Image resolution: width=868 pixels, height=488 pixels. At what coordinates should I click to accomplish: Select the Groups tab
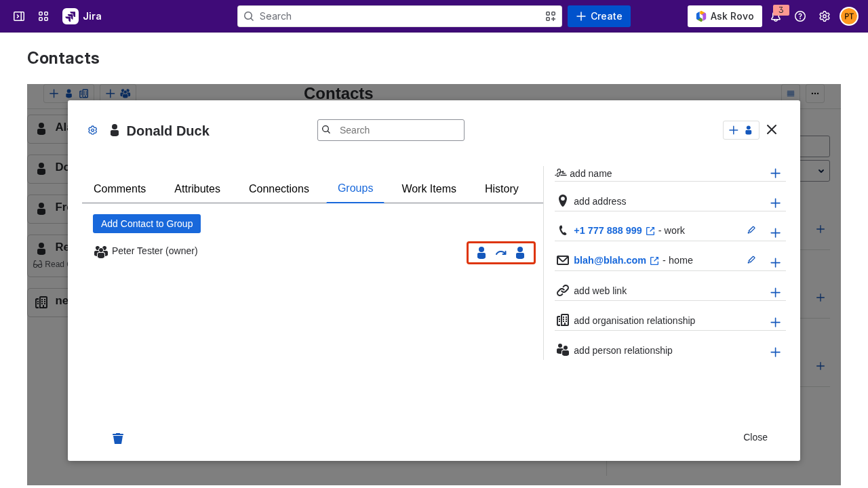[x=355, y=188]
